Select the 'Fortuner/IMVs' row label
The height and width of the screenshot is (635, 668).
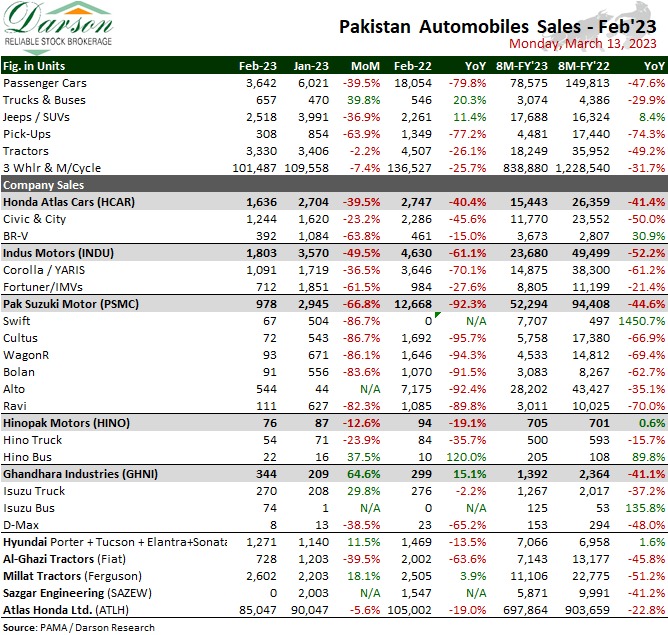43,287
